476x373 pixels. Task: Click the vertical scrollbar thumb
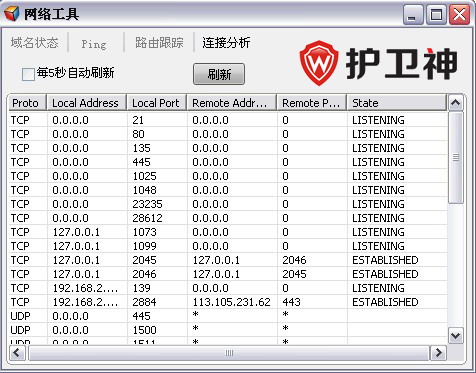click(x=455, y=158)
